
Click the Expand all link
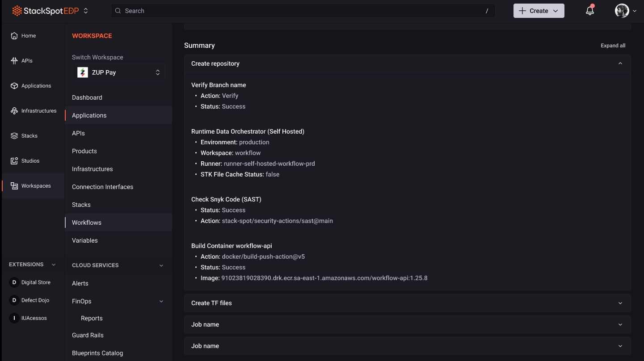tap(613, 46)
